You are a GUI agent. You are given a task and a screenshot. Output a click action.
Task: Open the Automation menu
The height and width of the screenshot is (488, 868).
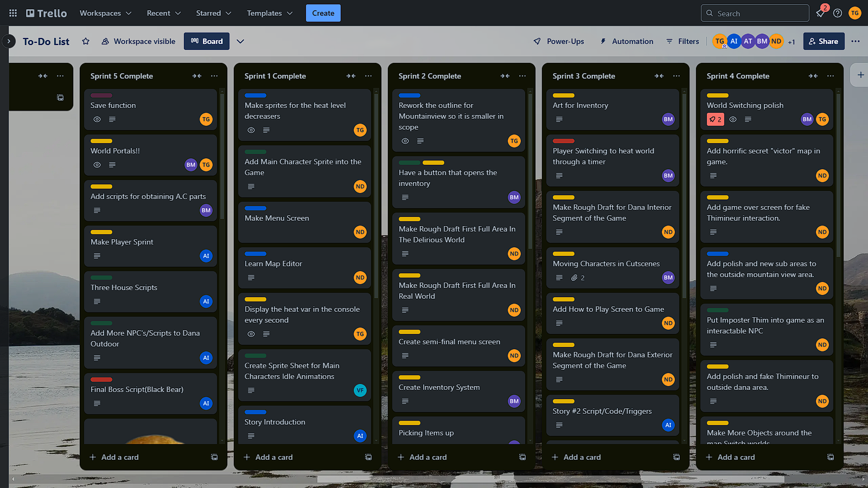coord(627,41)
